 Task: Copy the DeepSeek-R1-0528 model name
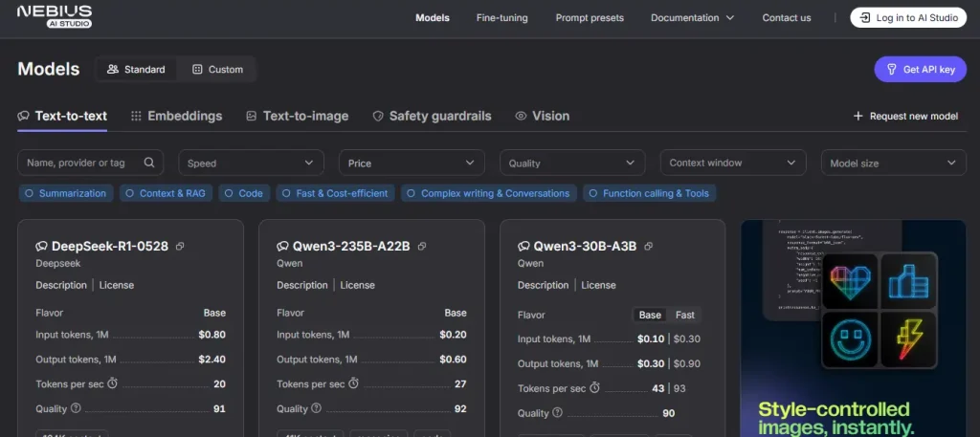[x=180, y=247]
